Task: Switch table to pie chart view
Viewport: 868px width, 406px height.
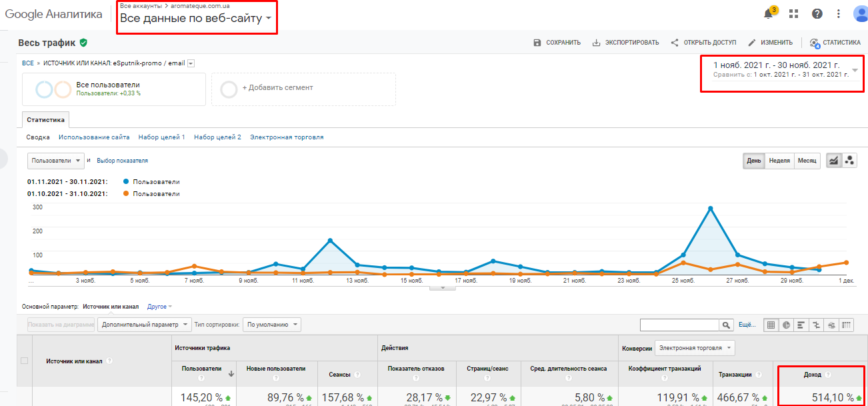Action: (x=787, y=325)
